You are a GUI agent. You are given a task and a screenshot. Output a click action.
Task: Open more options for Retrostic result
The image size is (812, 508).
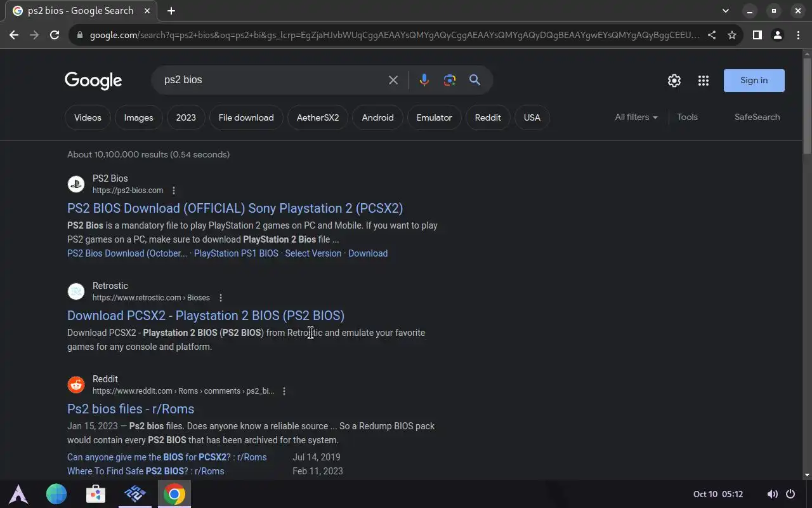click(221, 298)
